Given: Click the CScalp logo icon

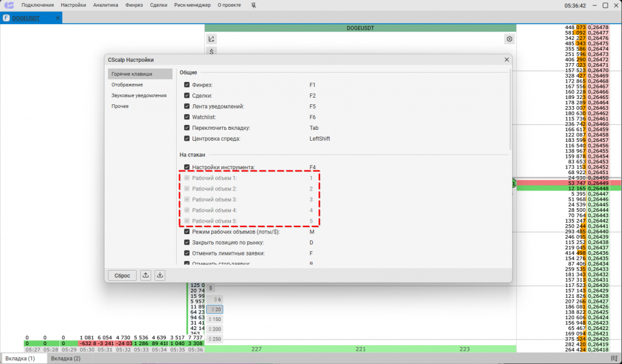Looking at the screenshot, I should pyautogui.click(x=9, y=5).
